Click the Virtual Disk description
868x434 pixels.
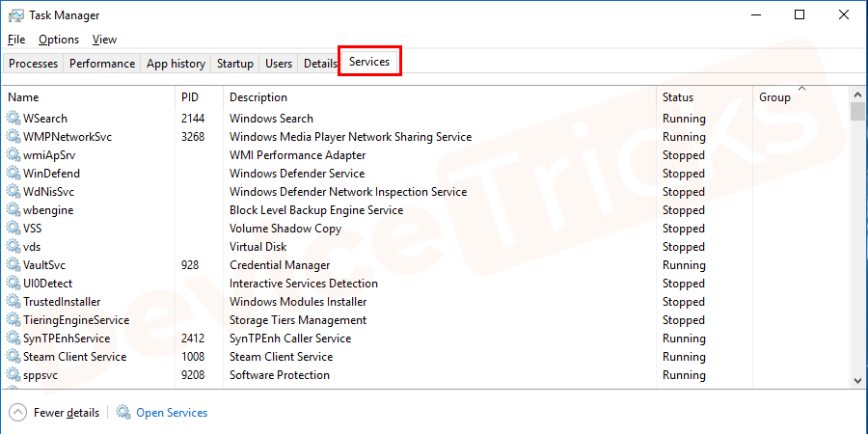click(x=258, y=246)
